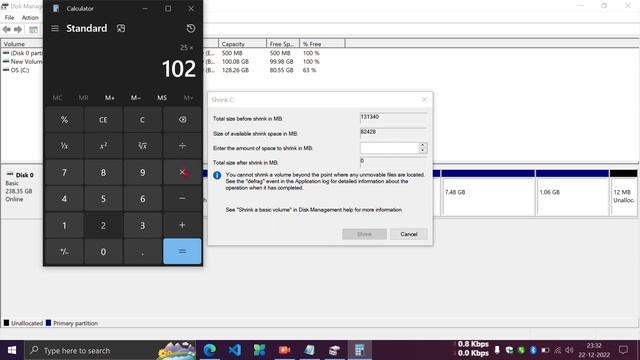Click digit 4 on Calculator keypad
Viewport: 640px width, 360px height.
[x=64, y=198]
